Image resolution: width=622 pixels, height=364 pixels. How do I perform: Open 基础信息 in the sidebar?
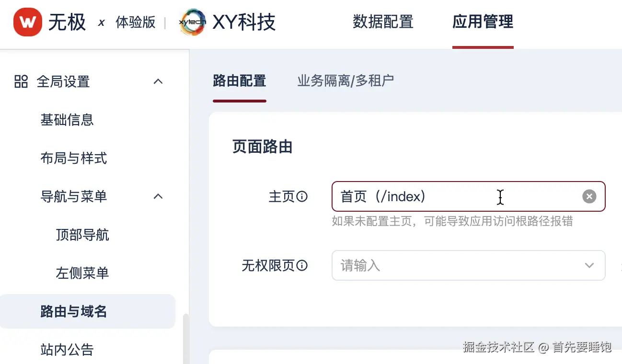67,120
